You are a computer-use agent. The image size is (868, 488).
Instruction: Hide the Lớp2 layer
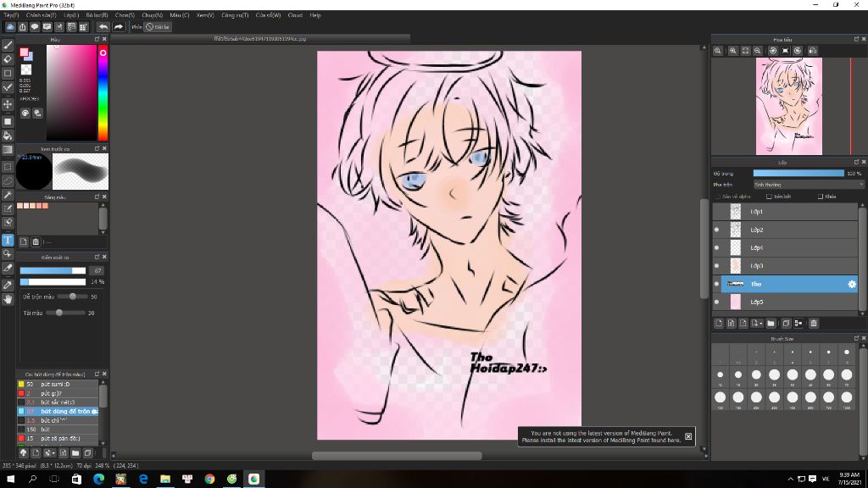(716, 230)
